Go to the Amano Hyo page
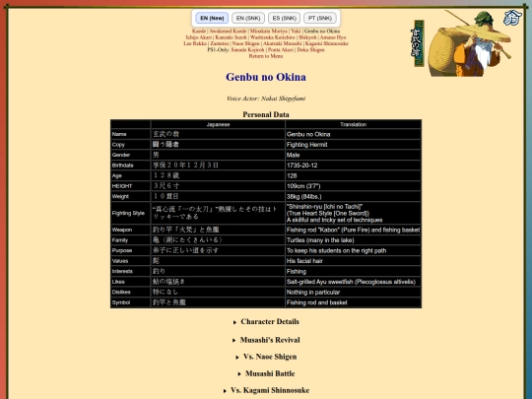Viewport: 532px width, 399px height. 333,37
